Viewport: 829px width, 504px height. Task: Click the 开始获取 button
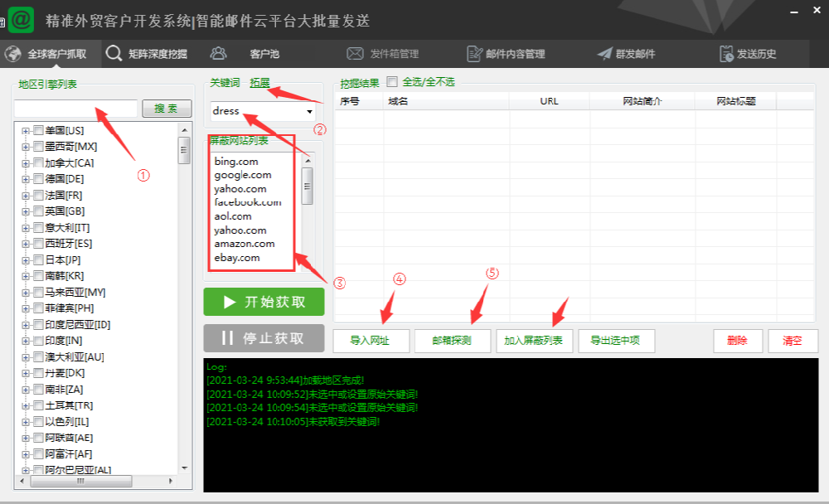[x=264, y=302]
